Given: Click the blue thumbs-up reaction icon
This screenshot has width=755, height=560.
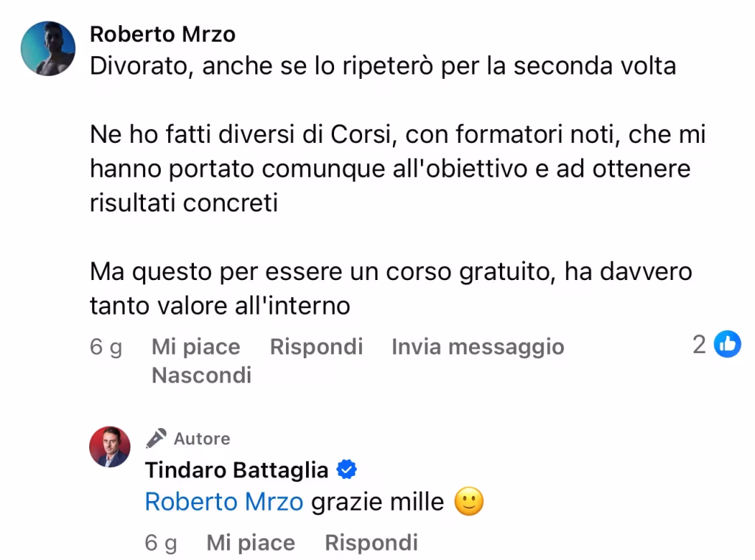Looking at the screenshot, I should [x=727, y=344].
